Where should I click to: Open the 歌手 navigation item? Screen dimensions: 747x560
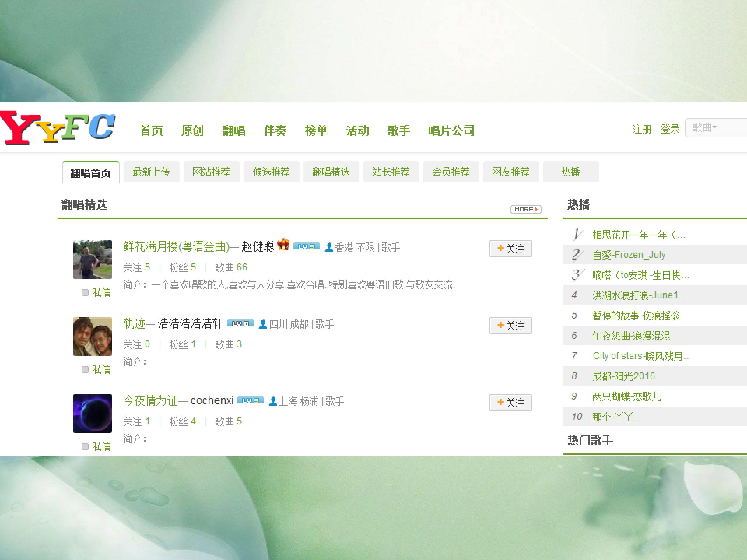(398, 131)
